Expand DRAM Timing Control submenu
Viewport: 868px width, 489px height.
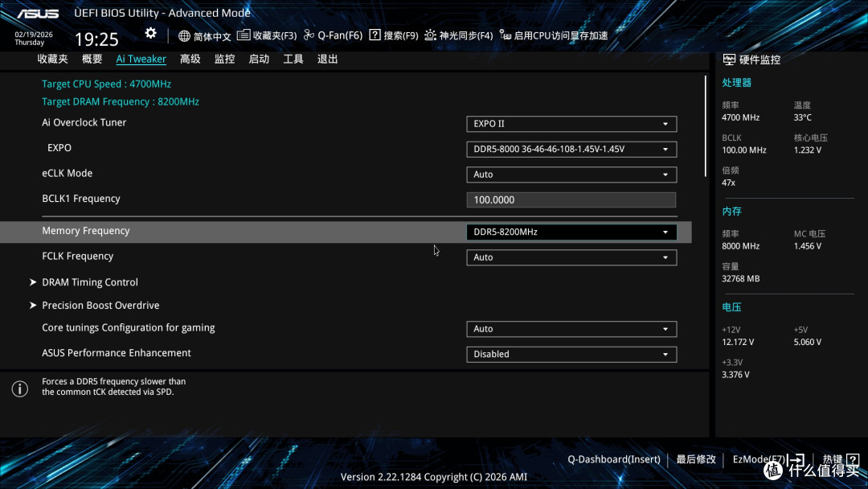90,281
